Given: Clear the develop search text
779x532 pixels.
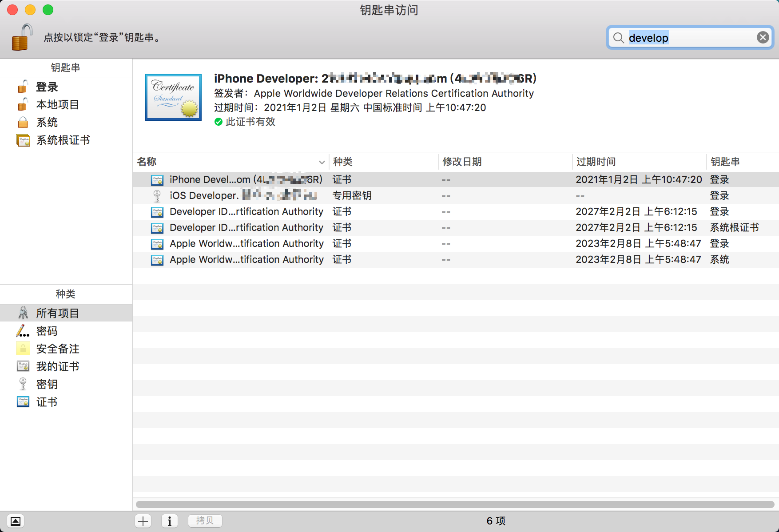Looking at the screenshot, I should tap(763, 37).
